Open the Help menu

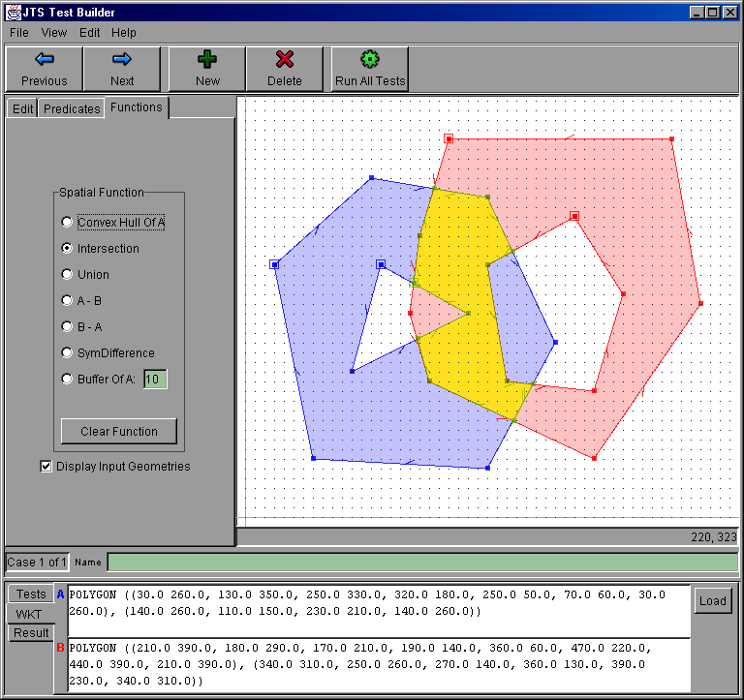click(124, 33)
